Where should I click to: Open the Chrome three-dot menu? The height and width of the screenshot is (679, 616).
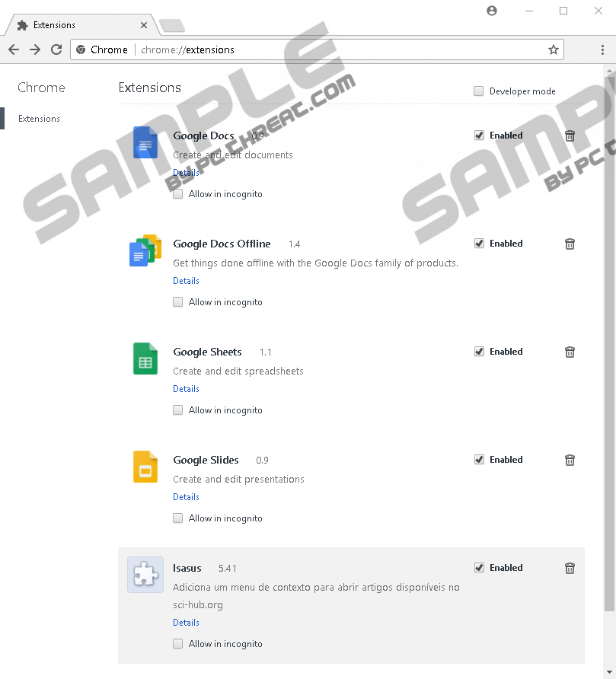602,49
